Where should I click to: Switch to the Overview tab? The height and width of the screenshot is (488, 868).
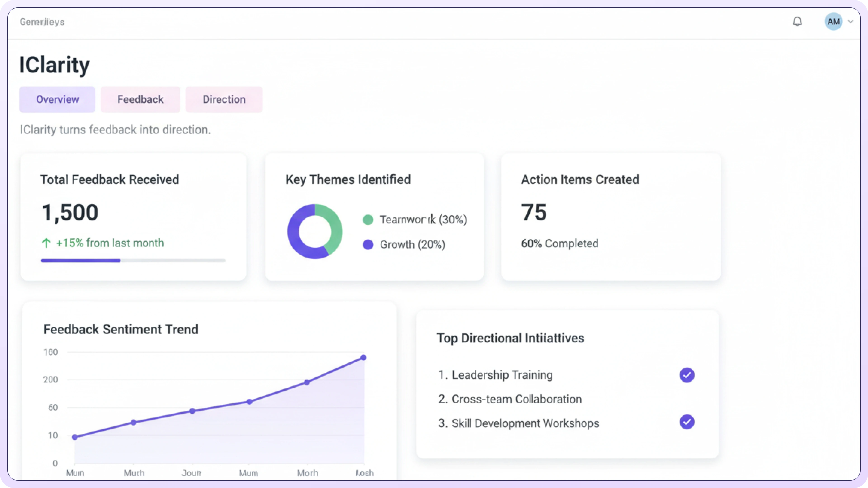click(57, 99)
